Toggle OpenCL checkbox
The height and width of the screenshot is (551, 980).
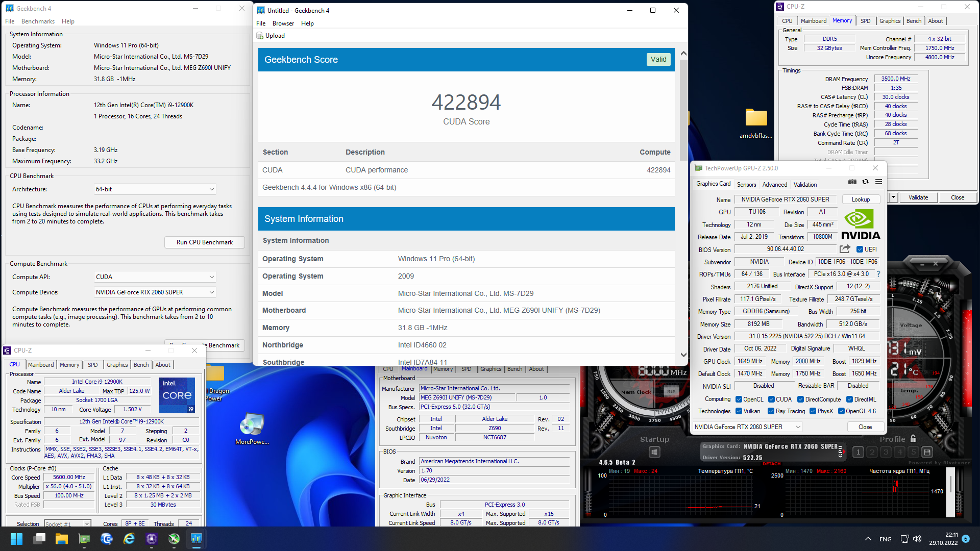click(739, 399)
